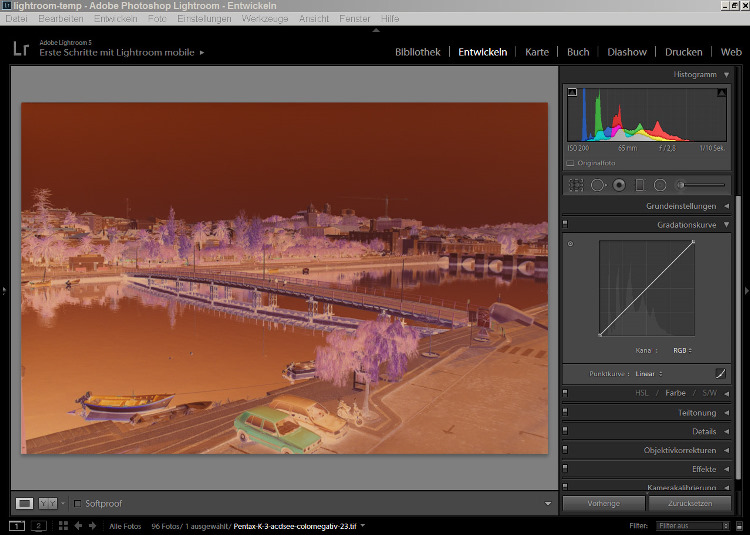Toggle the Originalfoto checkbox
Image resolution: width=750 pixels, height=535 pixels.
(571, 162)
